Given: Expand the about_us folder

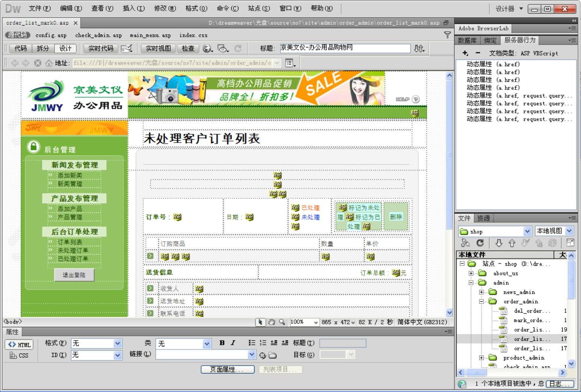Looking at the screenshot, I should 471,273.
